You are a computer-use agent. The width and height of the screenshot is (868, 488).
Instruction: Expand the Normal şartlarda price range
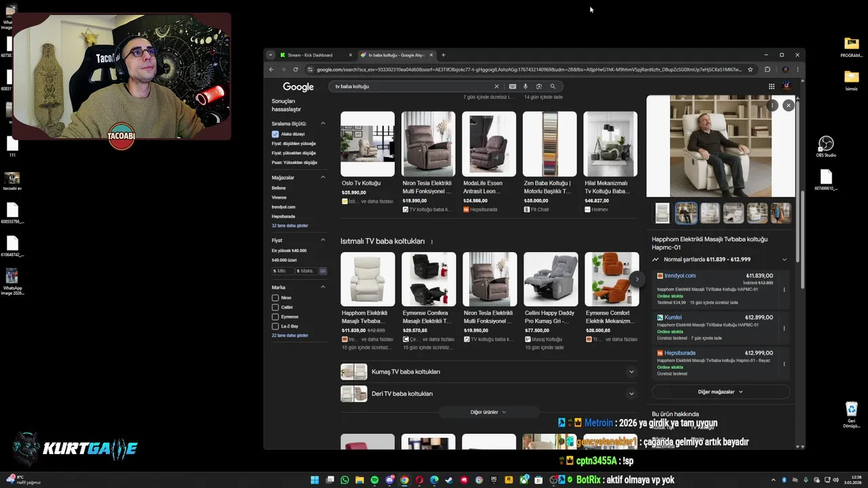pyautogui.click(x=785, y=260)
